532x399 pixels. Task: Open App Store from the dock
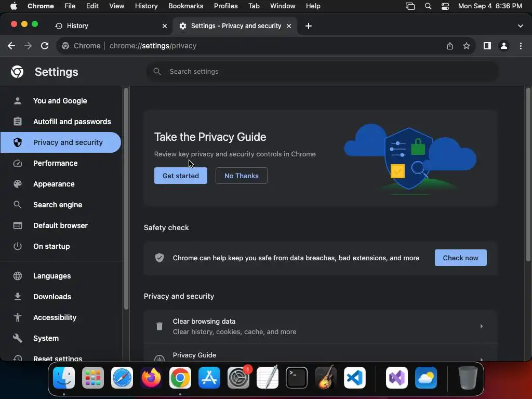(x=209, y=378)
